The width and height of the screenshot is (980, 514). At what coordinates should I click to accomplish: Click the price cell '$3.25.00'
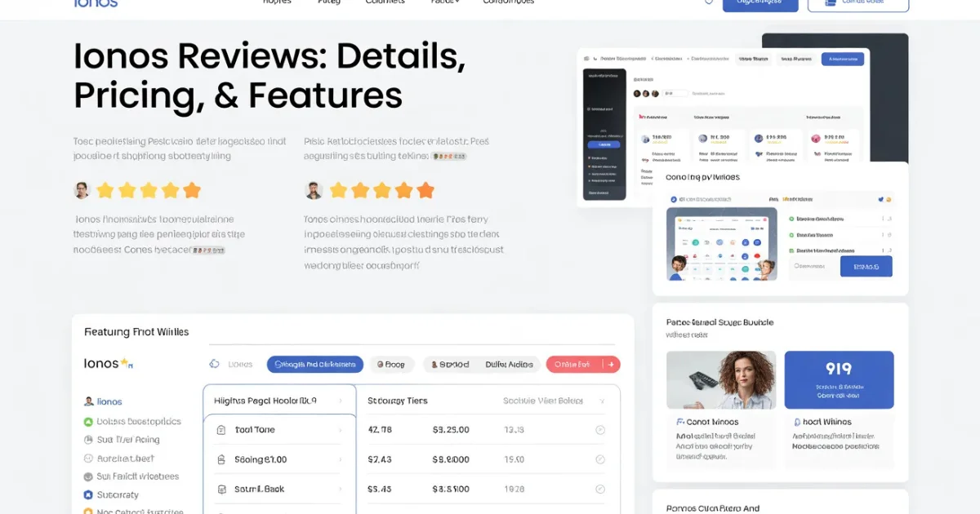click(x=451, y=430)
